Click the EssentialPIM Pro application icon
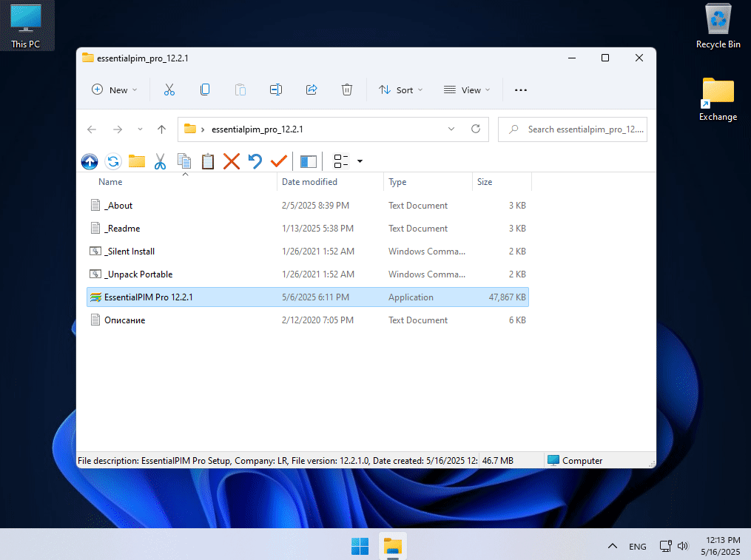 tap(95, 297)
